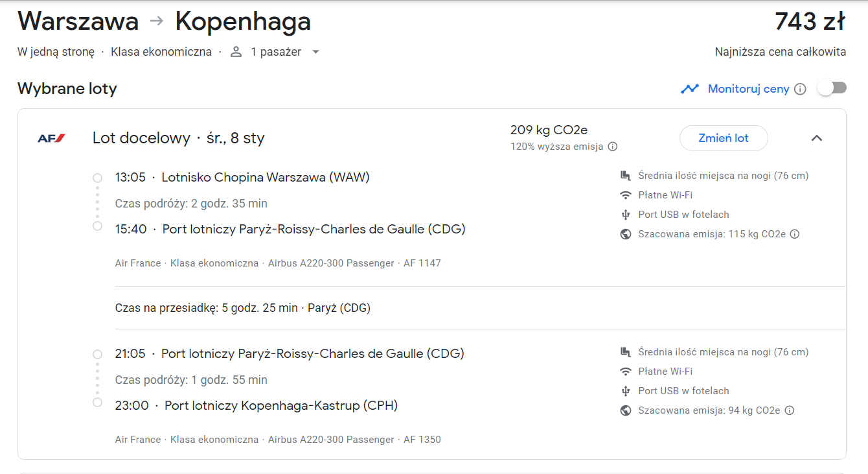Screen dimensions: 868x474
Task: Click the 743 zł total price
Action: [x=810, y=21]
